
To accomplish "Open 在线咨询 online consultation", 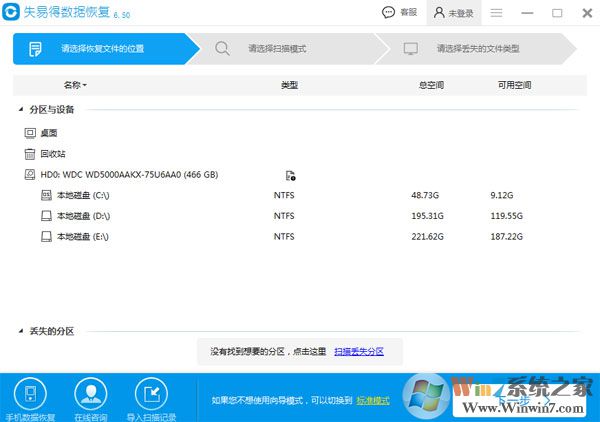I will [x=90, y=393].
